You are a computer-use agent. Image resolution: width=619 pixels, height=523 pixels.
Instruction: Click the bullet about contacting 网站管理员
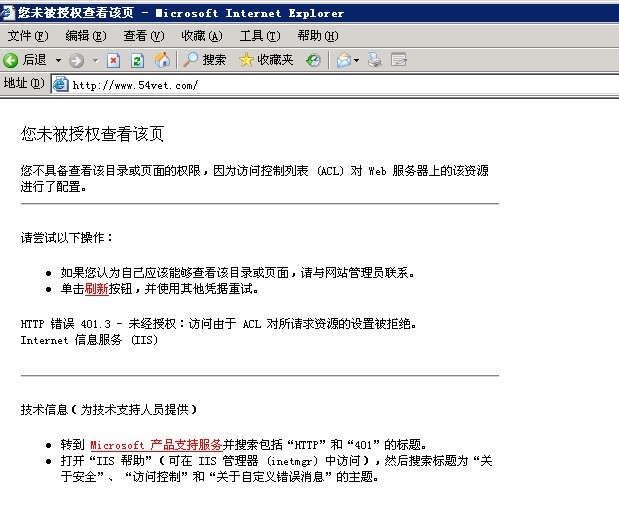[237, 273]
